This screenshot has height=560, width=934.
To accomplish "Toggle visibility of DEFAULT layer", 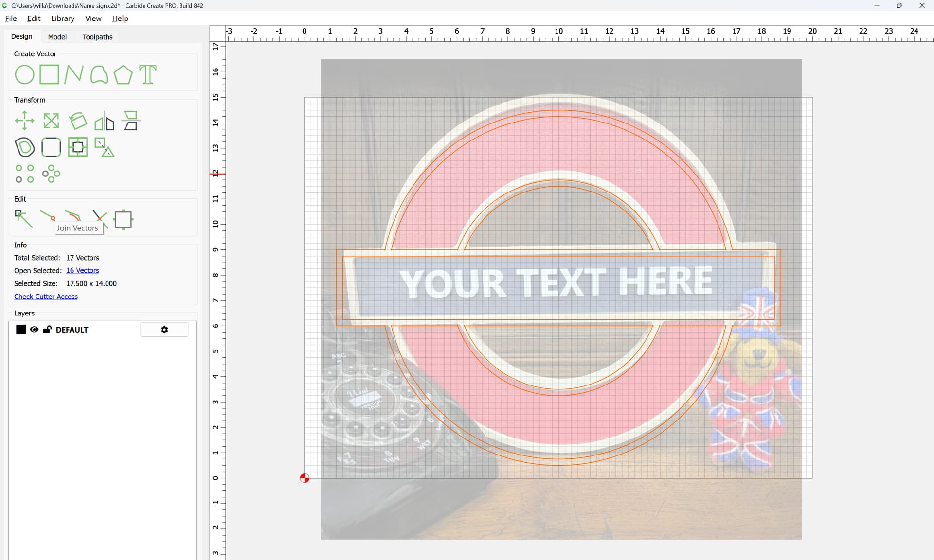I will click(x=34, y=330).
